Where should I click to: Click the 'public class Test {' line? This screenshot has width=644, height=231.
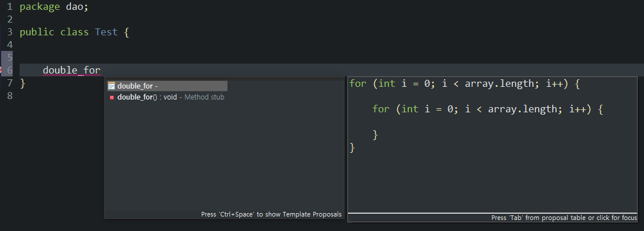click(x=75, y=32)
